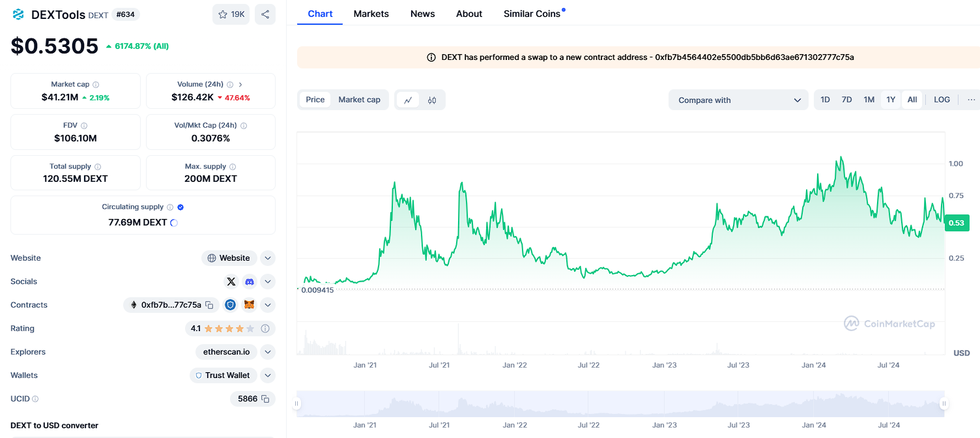Open the About tab

coord(469,14)
